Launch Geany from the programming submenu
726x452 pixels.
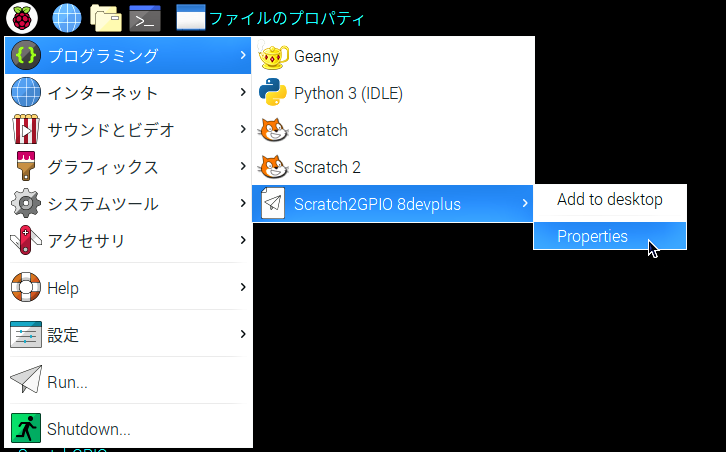point(393,56)
